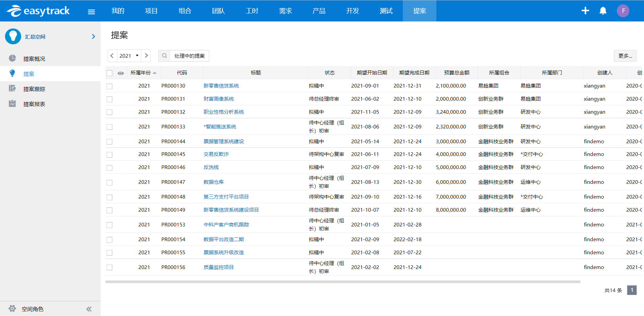This screenshot has height=316, width=644.
Task: Click the plus add icon
Action: [x=585, y=11]
